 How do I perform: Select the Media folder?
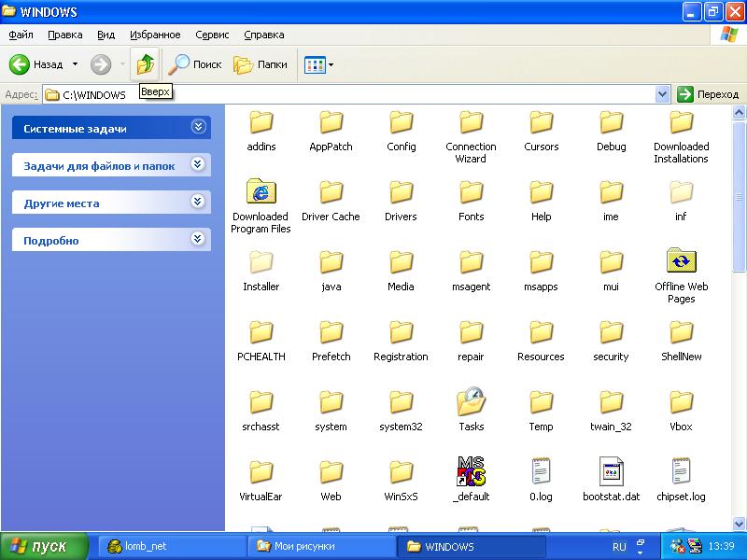click(x=401, y=271)
